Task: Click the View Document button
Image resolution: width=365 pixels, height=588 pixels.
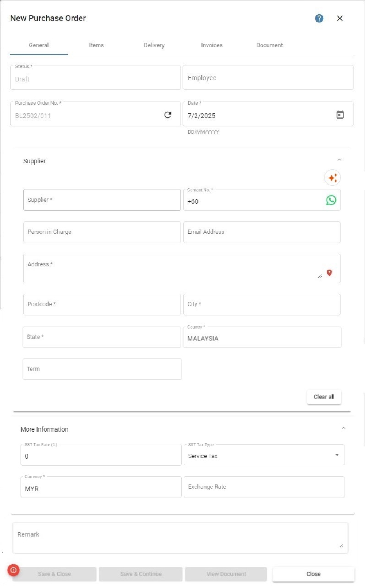Action: [x=226, y=574]
